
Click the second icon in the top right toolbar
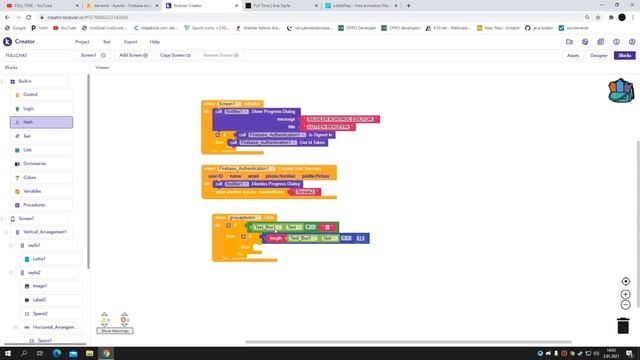585,42
